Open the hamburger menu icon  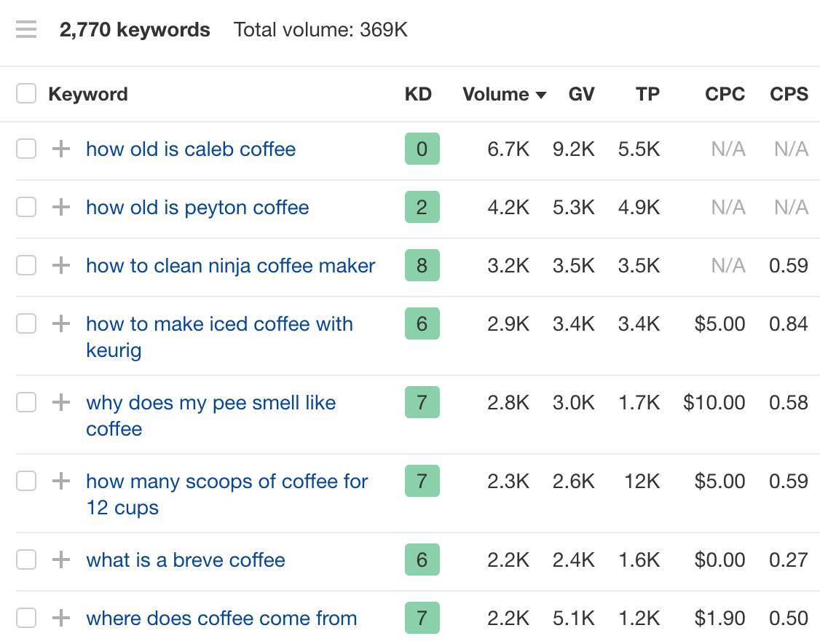25,29
